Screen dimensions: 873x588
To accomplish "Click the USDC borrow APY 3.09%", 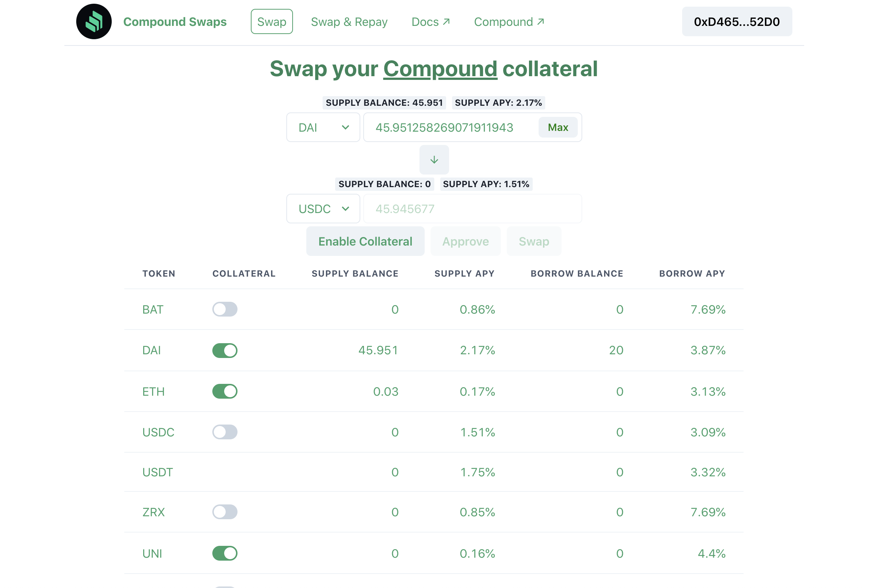I will (708, 432).
